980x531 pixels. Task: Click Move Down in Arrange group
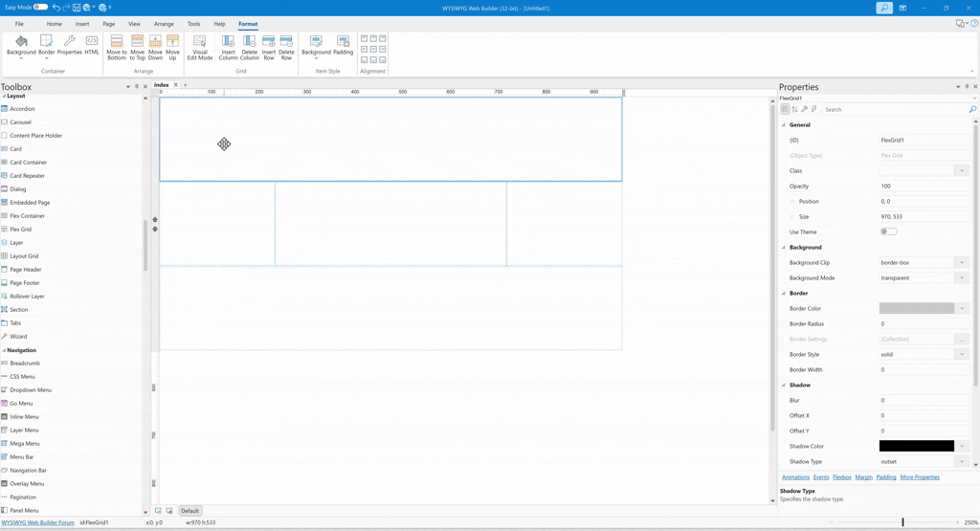tap(155, 48)
